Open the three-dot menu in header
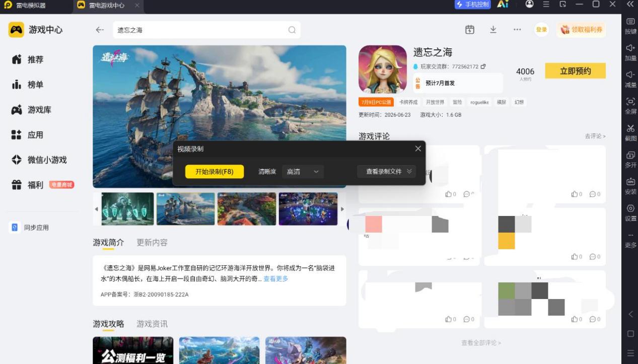The width and height of the screenshot is (638, 364). tap(517, 30)
